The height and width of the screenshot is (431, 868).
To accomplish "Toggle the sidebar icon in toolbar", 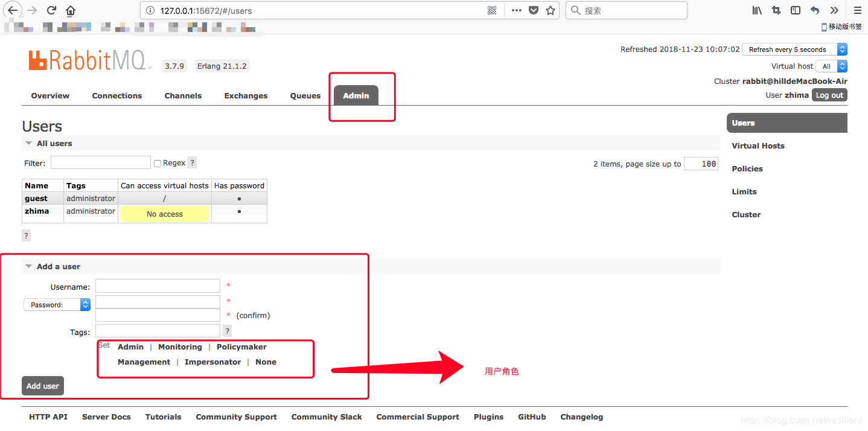I will click(x=796, y=10).
